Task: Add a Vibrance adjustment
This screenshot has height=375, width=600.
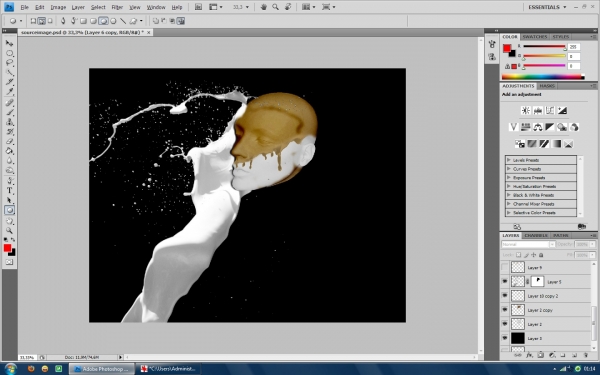Action: pos(513,127)
